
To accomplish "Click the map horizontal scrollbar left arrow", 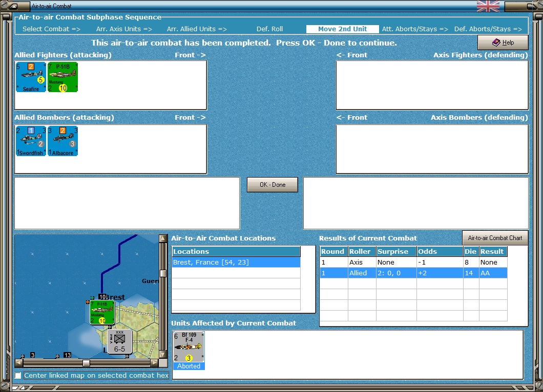I will 19,363.
